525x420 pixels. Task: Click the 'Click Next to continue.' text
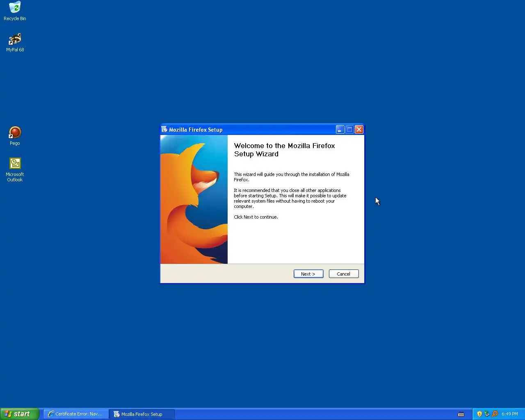(256, 217)
